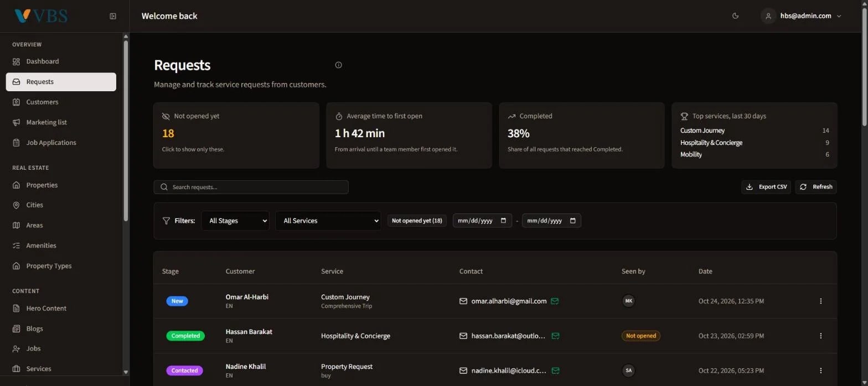
Task: Click the MK seen-by avatar
Action: pyautogui.click(x=628, y=301)
